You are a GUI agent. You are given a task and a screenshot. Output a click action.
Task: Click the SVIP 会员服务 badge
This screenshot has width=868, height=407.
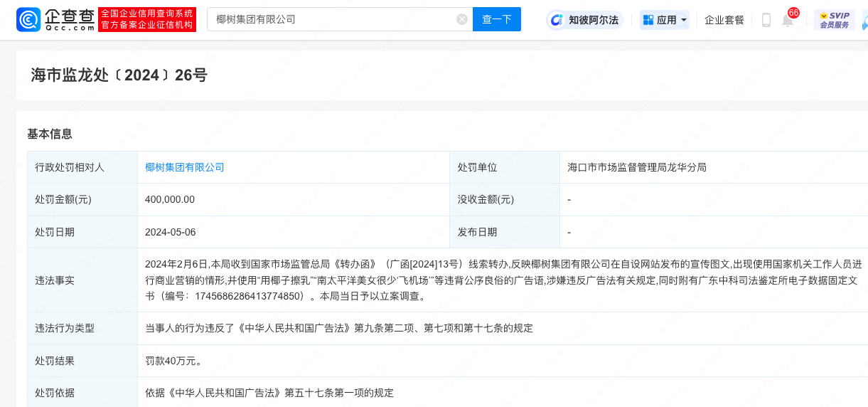834,20
